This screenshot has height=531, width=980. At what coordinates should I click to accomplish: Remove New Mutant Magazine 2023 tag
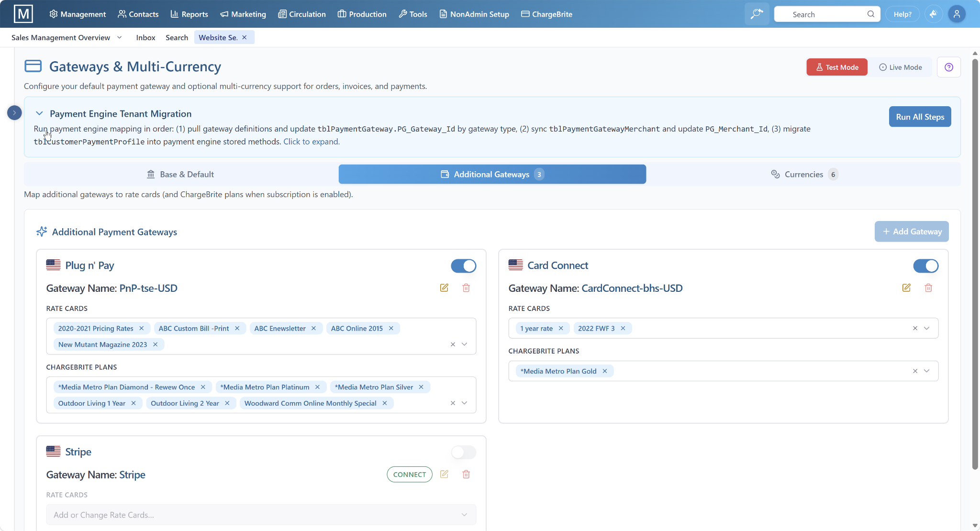[155, 344]
